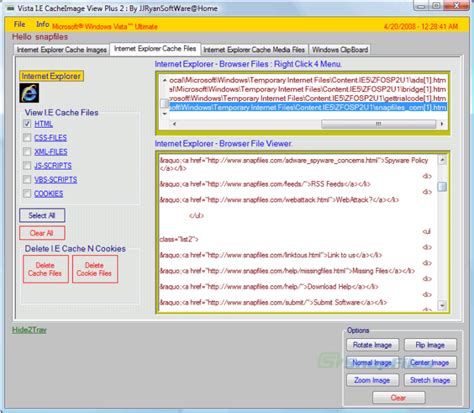Click file list scroll up arrow

pos(164,80)
